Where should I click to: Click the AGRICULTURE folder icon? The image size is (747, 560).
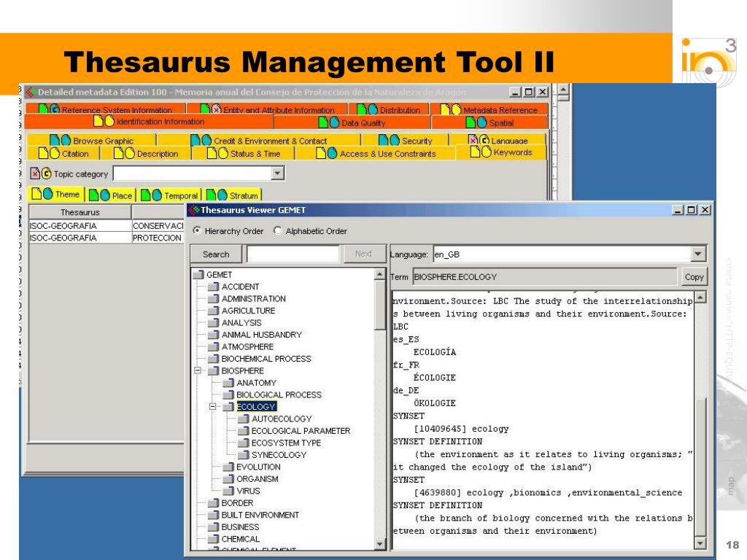(x=214, y=311)
